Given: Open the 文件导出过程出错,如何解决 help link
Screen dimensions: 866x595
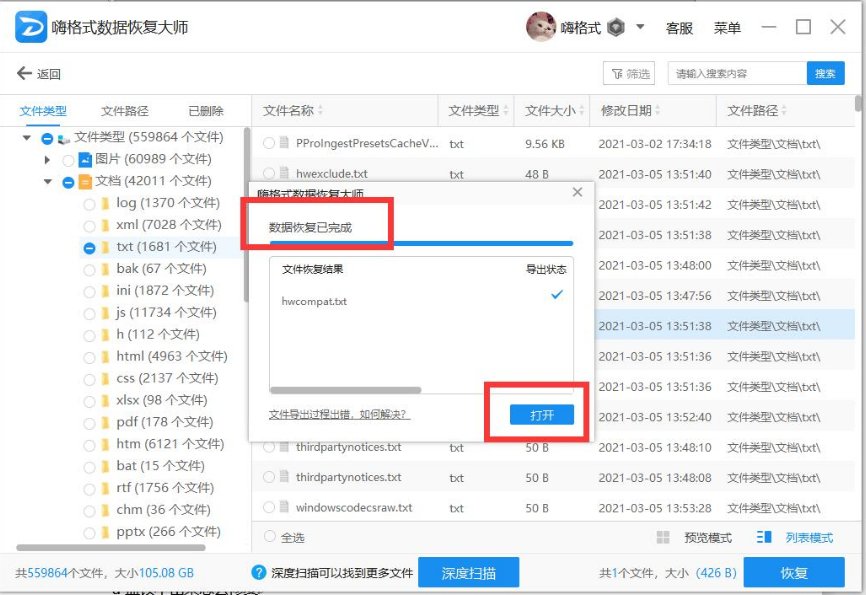Looking at the screenshot, I should [339, 414].
